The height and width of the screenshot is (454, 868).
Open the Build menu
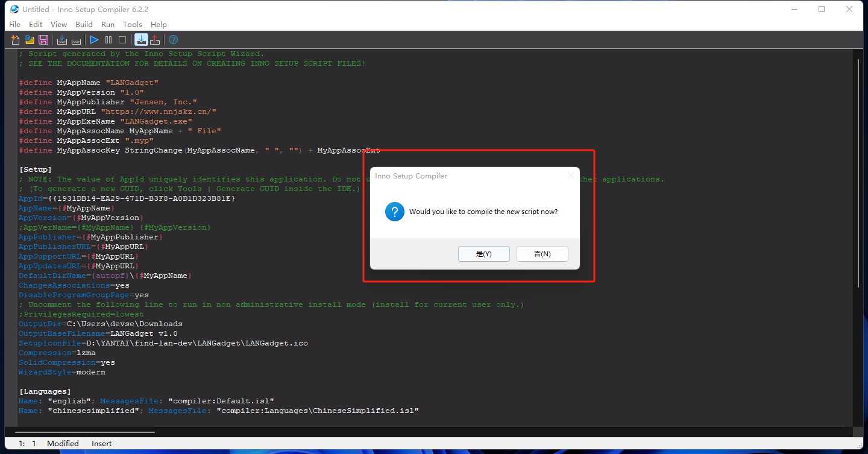point(84,24)
